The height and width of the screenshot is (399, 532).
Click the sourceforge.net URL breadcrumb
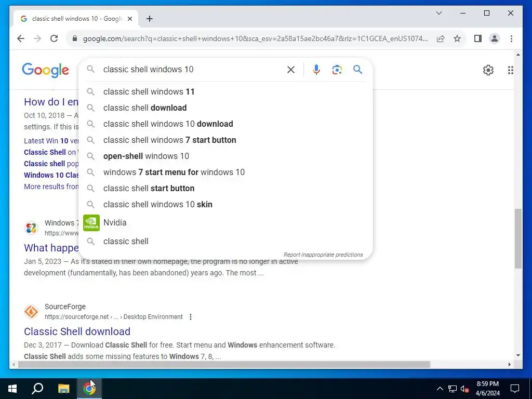click(114, 317)
